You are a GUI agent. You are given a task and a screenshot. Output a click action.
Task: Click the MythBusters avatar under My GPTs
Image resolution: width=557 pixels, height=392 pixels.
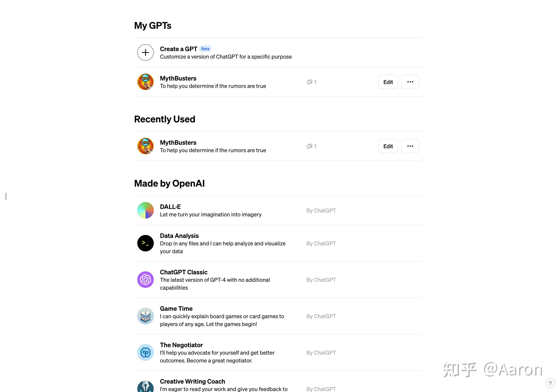[x=145, y=82]
